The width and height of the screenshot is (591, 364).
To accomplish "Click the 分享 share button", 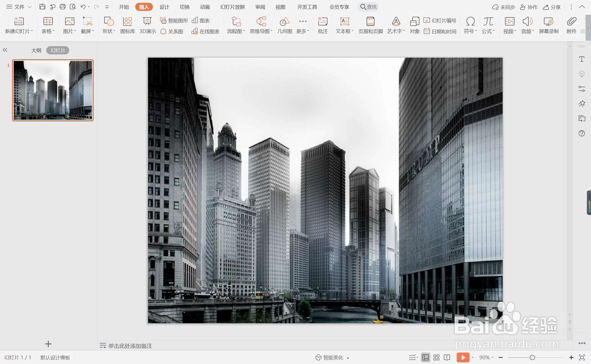I will point(552,7).
